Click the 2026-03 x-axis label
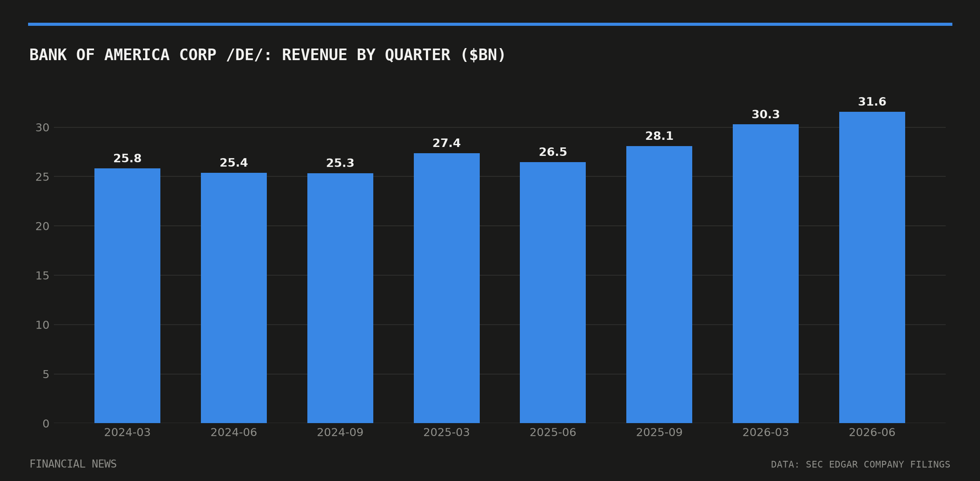980x481 pixels. pyautogui.click(x=766, y=432)
